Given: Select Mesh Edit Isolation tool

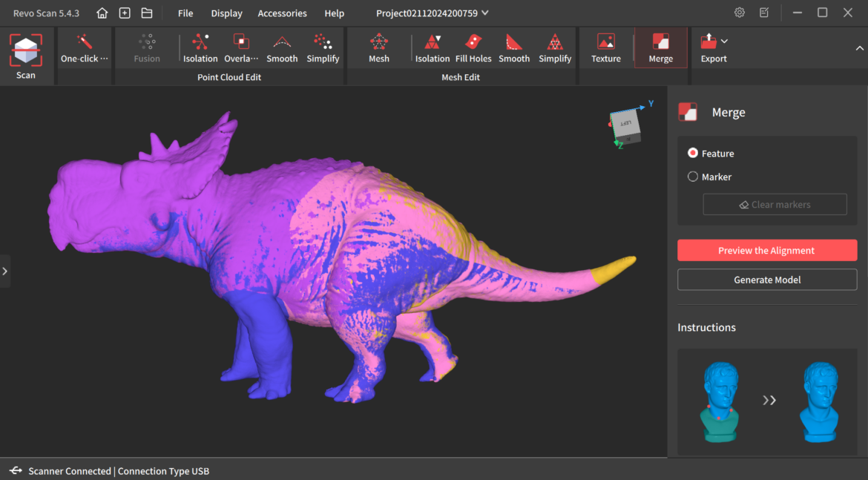Looking at the screenshot, I should [433, 48].
